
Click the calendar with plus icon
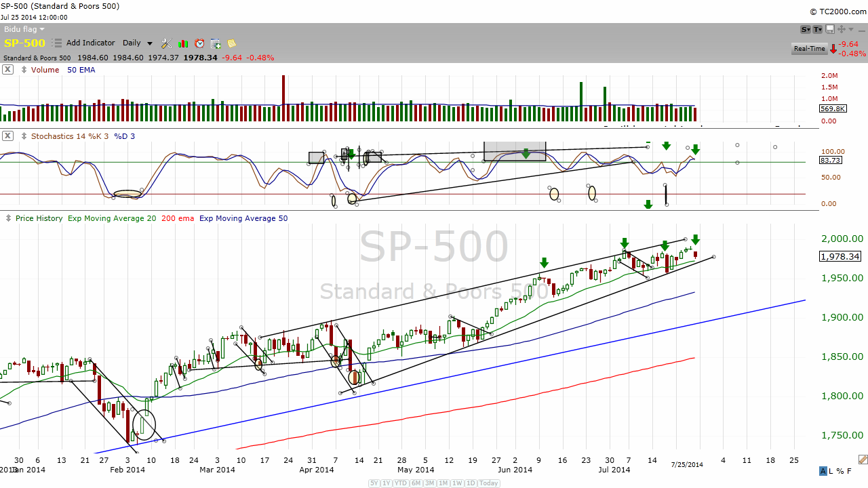216,43
